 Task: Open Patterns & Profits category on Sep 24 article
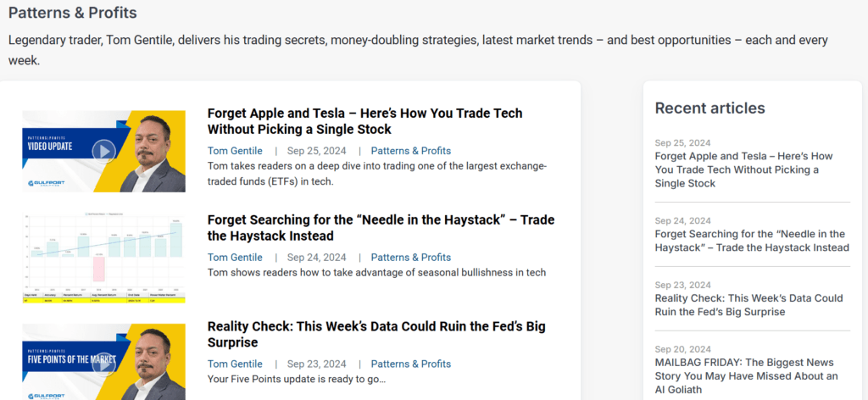pyautogui.click(x=411, y=258)
